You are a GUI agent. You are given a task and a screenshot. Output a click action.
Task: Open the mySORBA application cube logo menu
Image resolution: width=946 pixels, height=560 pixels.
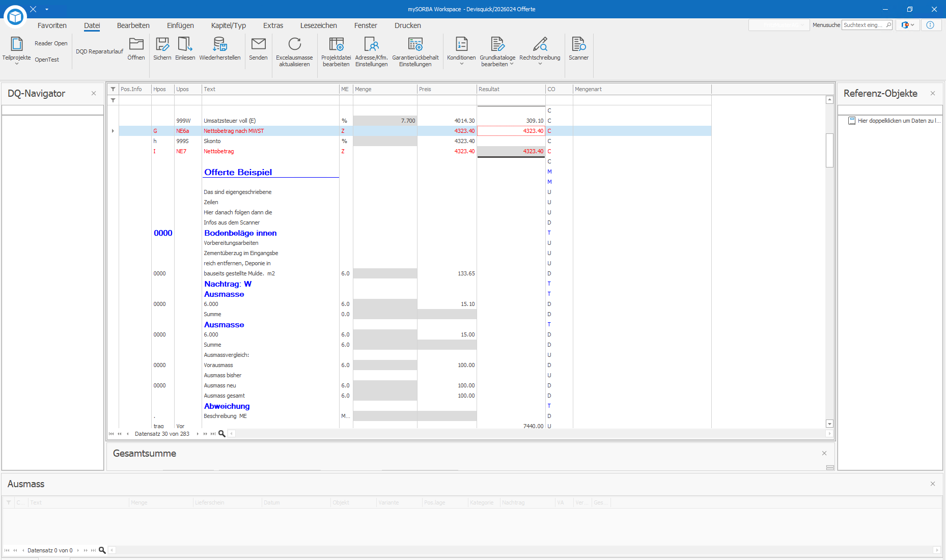click(15, 16)
